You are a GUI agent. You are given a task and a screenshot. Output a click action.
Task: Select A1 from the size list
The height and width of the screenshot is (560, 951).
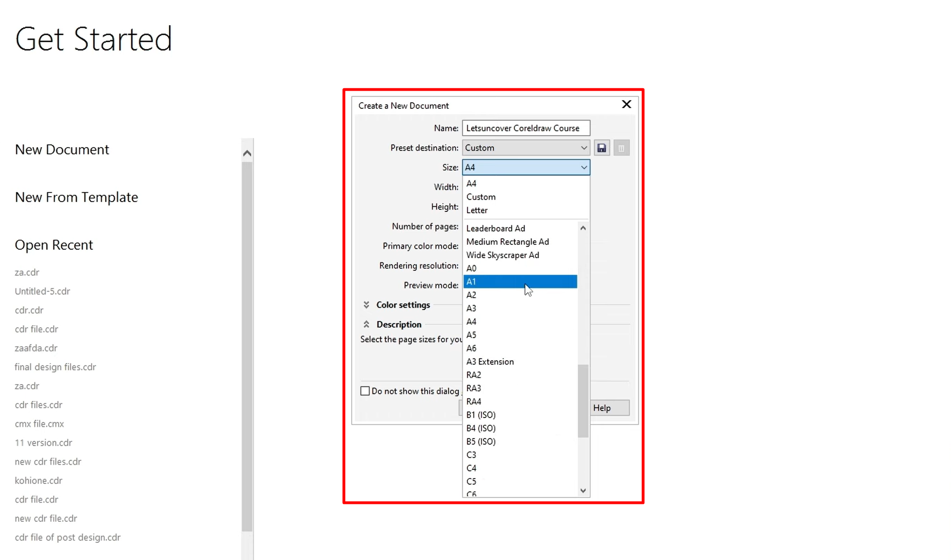[519, 281]
